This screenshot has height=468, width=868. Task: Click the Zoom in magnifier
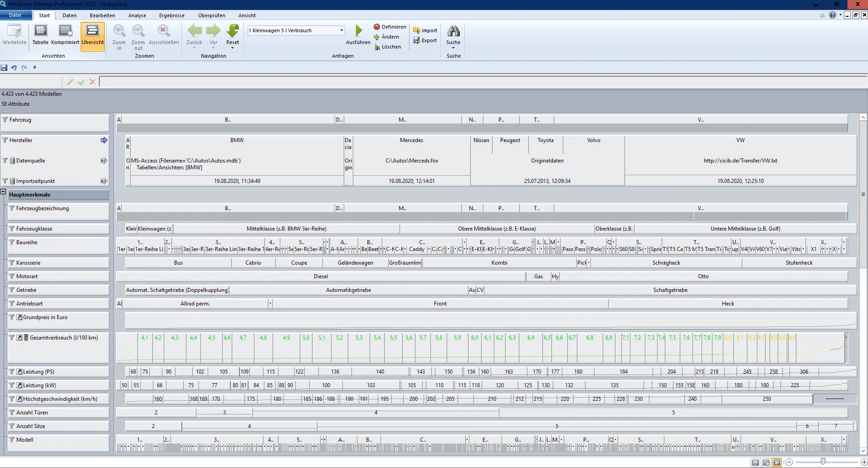pyautogui.click(x=119, y=32)
